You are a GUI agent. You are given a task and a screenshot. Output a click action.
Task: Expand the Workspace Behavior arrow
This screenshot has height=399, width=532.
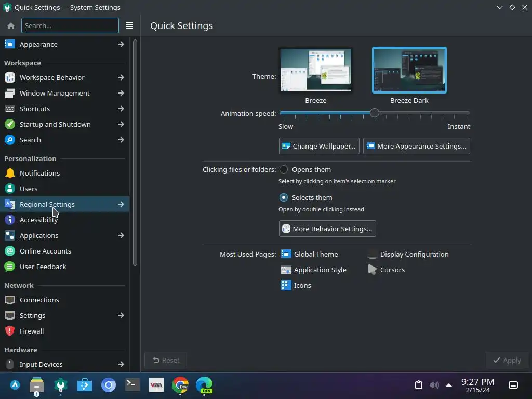pos(121,77)
